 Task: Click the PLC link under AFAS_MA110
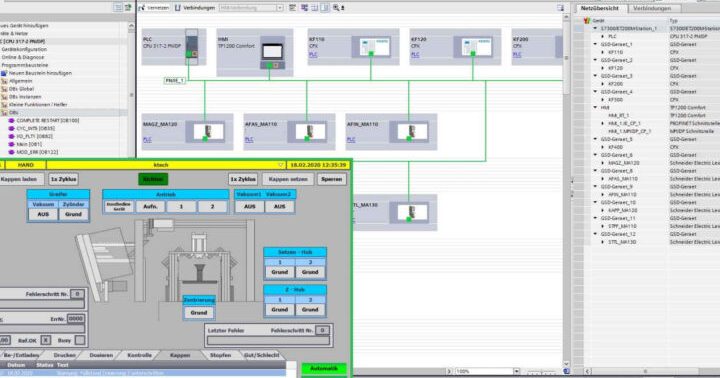pos(249,140)
